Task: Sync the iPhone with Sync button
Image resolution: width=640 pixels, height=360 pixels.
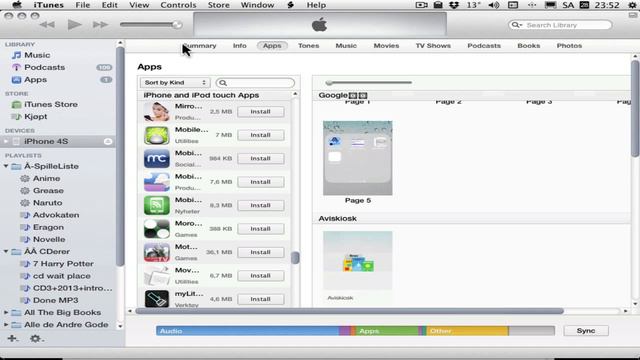Action: pyautogui.click(x=586, y=331)
